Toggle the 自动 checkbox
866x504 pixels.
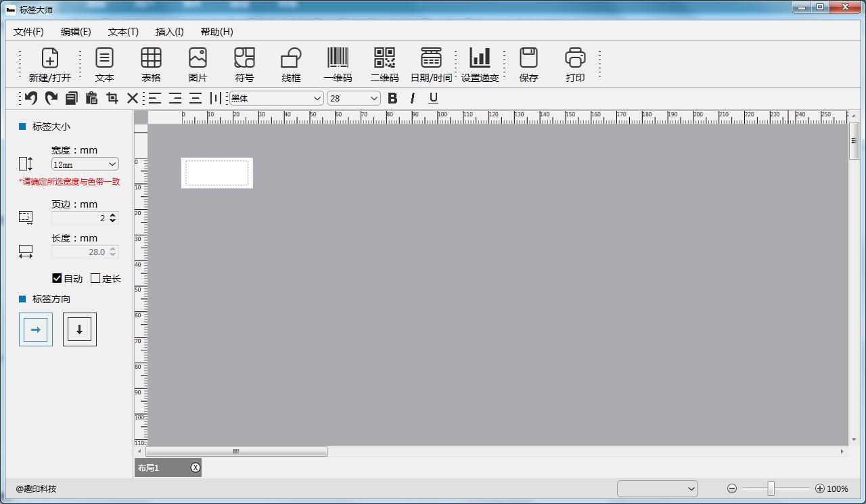point(58,278)
